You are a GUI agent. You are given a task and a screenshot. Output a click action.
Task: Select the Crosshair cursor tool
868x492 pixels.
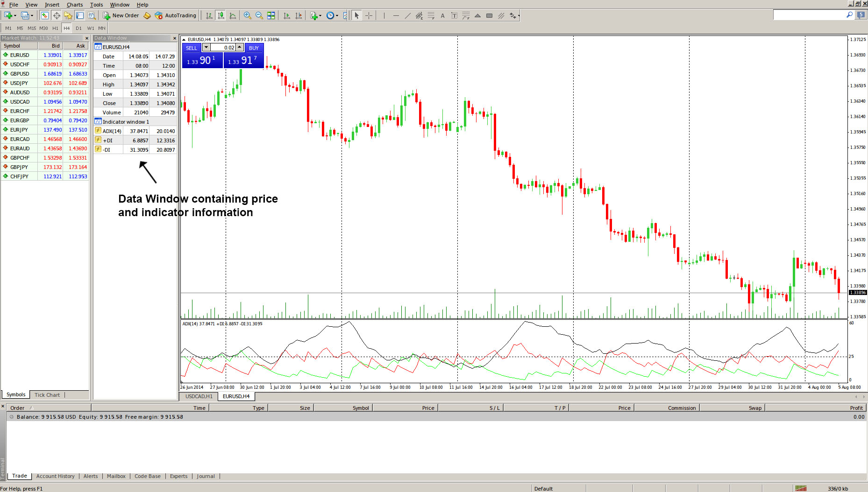click(x=369, y=15)
